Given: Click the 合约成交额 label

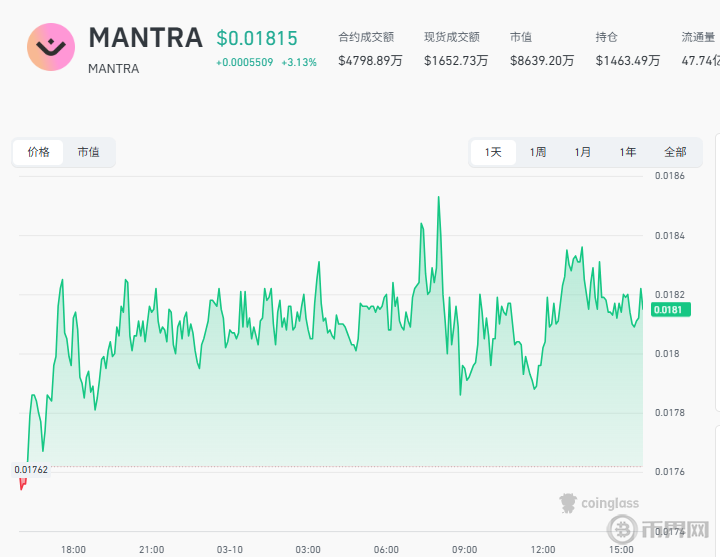Looking at the screenshot, I should pyautogui.click(x=366, y=37).
